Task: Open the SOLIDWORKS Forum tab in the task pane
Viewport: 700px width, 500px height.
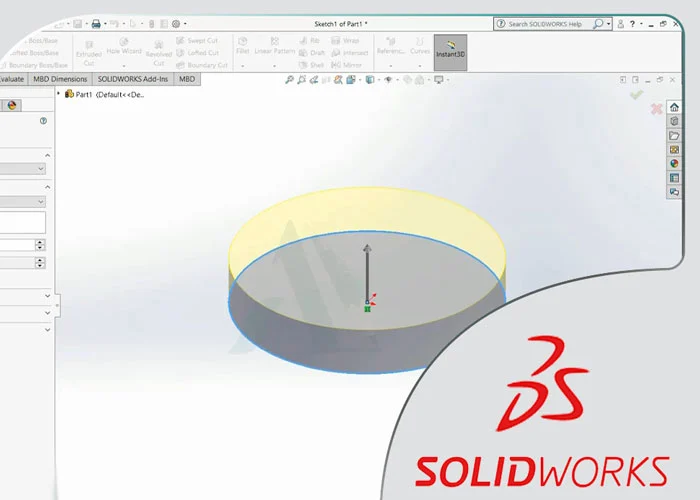Action: pos(674,192)
